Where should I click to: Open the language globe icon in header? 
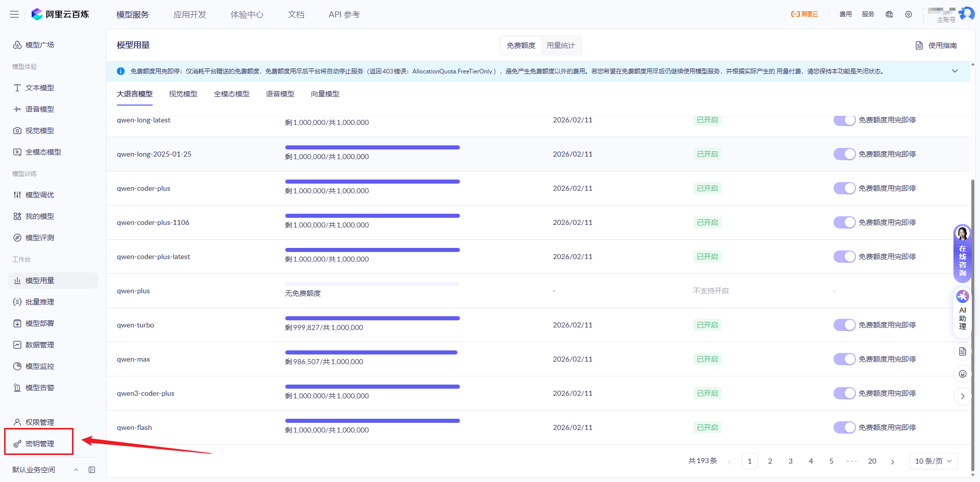889,14
